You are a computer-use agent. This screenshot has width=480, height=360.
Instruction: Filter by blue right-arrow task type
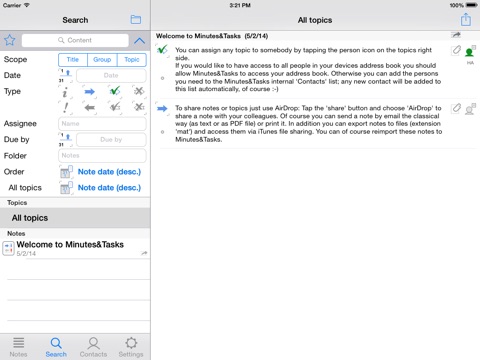tap(89, 92)
